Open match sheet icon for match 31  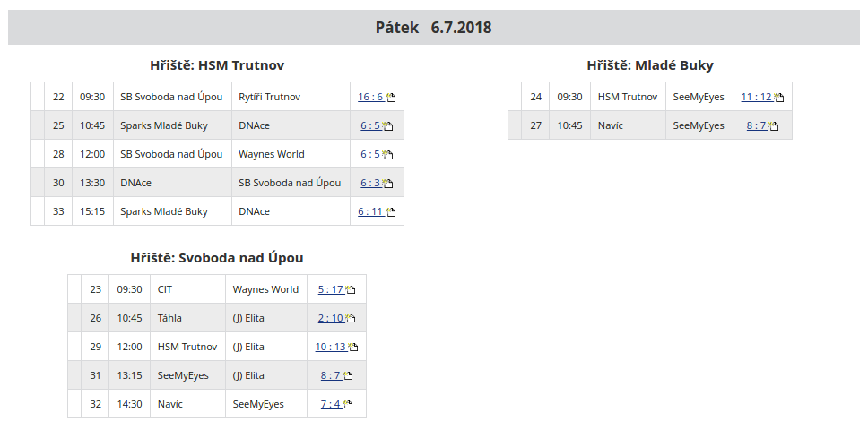[347, 376]
